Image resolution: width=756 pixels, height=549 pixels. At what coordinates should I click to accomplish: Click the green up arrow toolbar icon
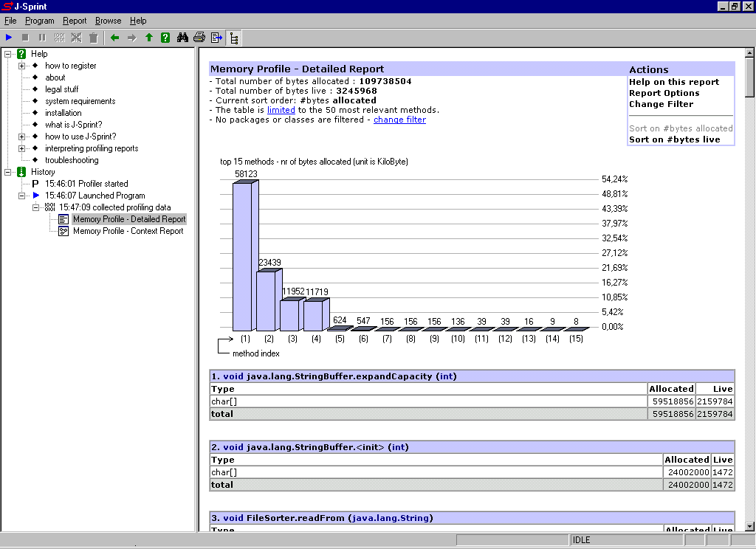pos(148,38)
